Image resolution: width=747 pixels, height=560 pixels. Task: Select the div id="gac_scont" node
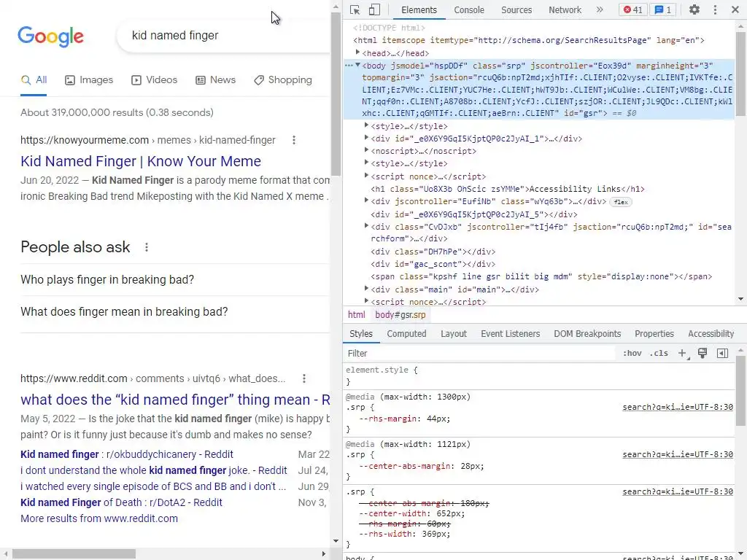tap(433, 264)
